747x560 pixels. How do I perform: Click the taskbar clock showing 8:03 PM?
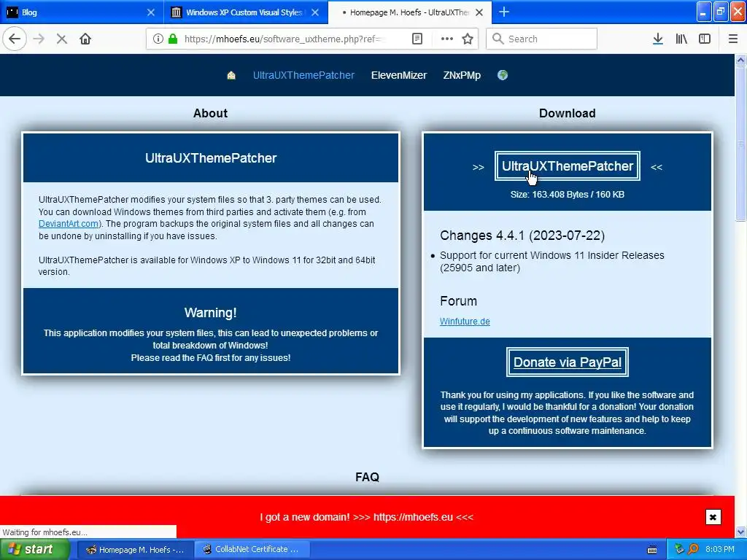[720, 550]
